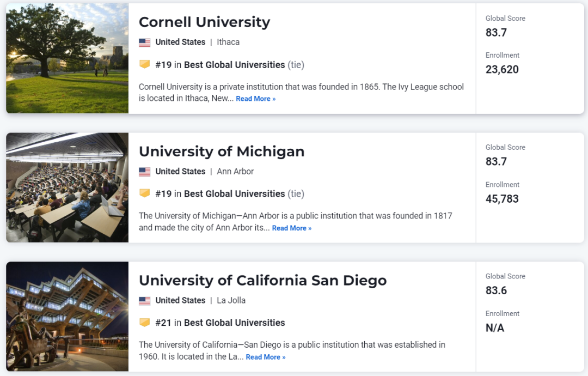Click the US flag icon for UC San Diego
Screen dimensions: 588x376
[x=145, y=301]
